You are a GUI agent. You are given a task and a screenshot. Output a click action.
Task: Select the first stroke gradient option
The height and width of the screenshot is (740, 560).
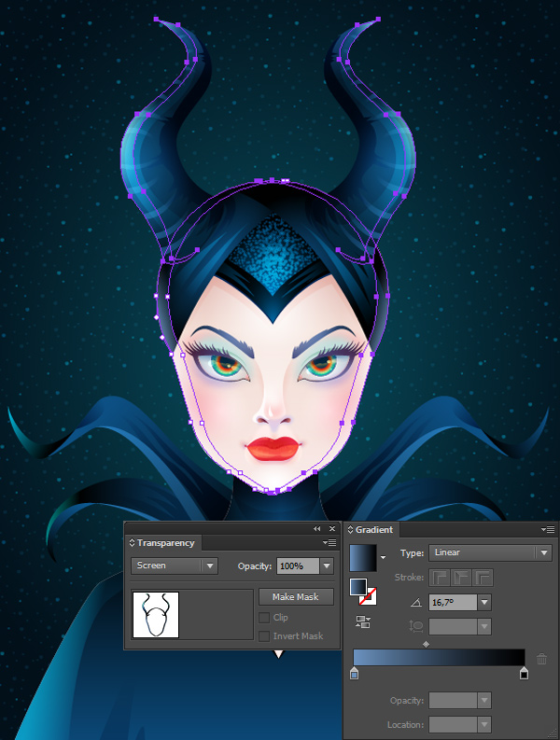(439, 578)
